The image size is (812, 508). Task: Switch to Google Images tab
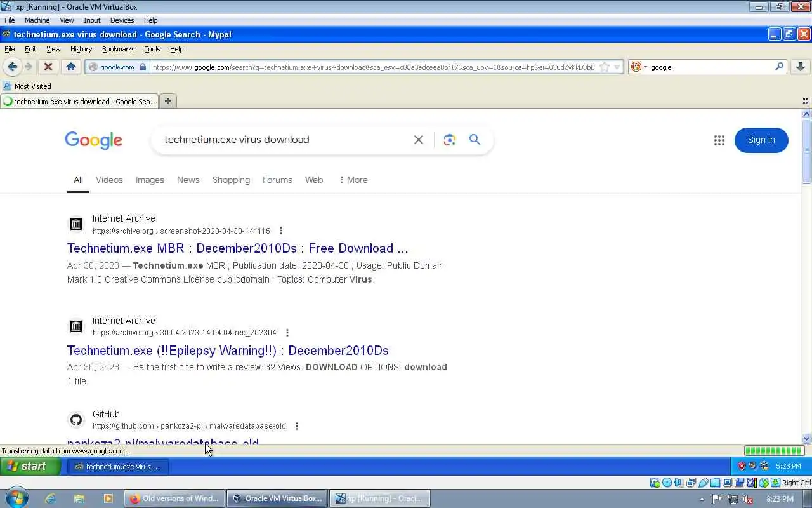(150, 180)
